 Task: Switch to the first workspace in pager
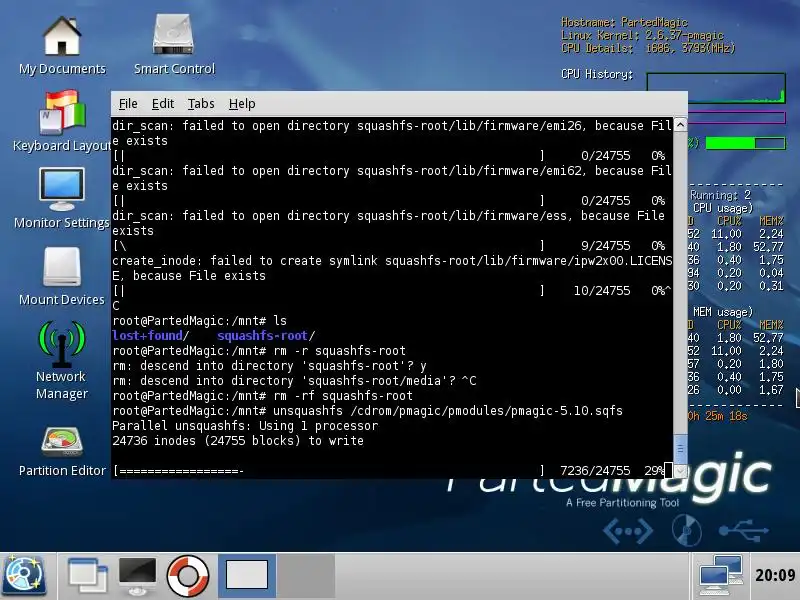[x=247, y=576]
